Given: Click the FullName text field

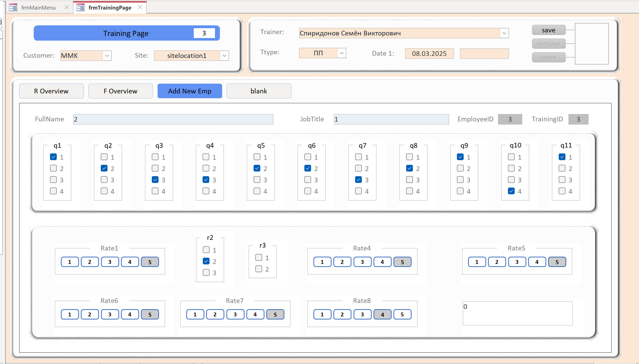Looking at the screenshot, I should (173, 119).
